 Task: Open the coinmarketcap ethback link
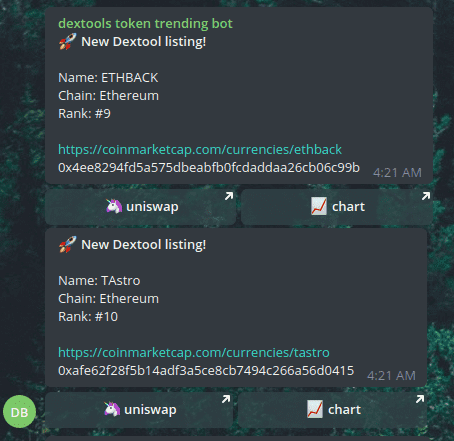point(200,149)
